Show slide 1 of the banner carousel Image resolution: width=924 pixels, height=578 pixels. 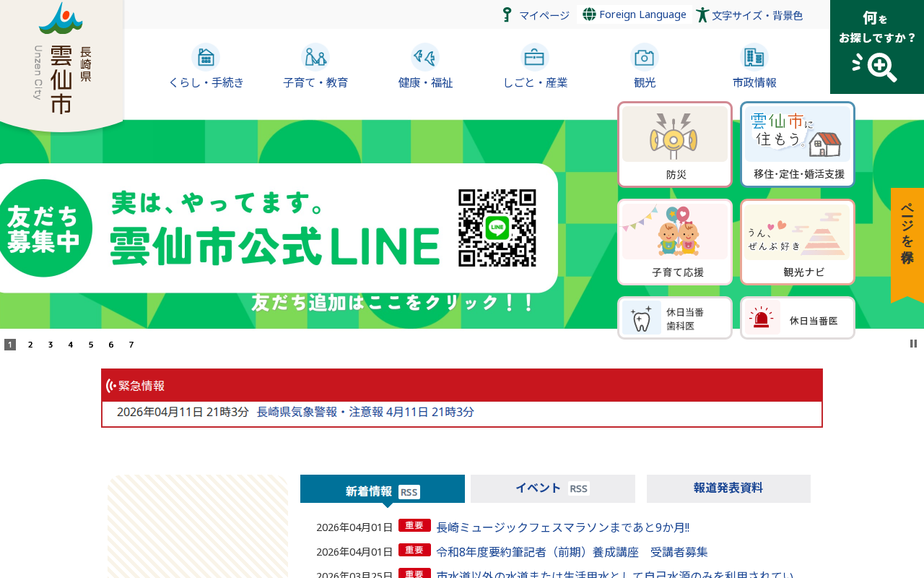[10, 345]
